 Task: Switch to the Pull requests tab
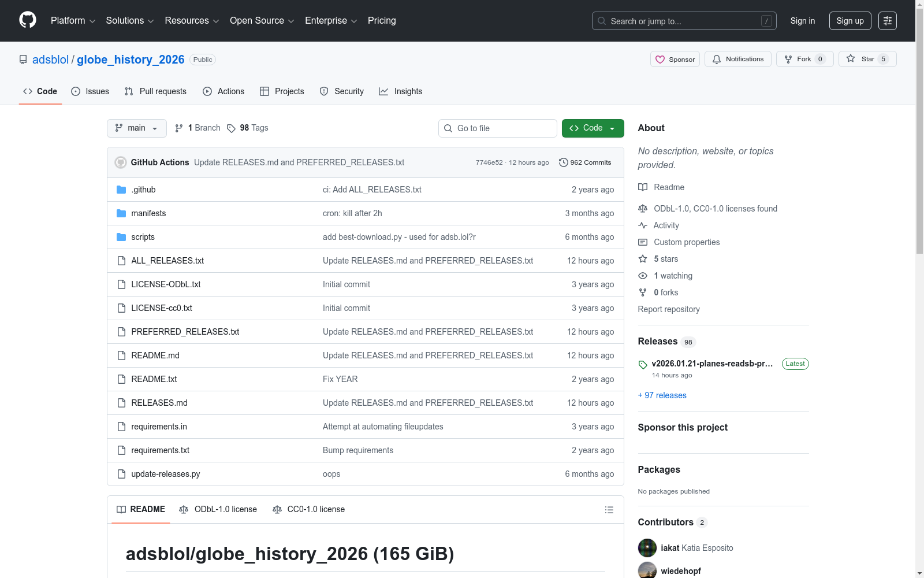(x=155, y=91)
